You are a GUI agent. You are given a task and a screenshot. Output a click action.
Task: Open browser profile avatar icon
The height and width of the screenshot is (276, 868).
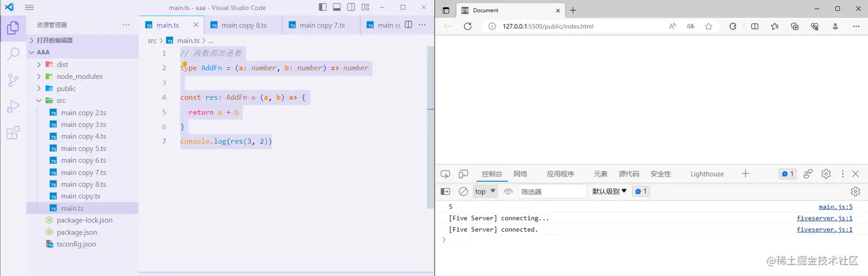pos(835,26)
